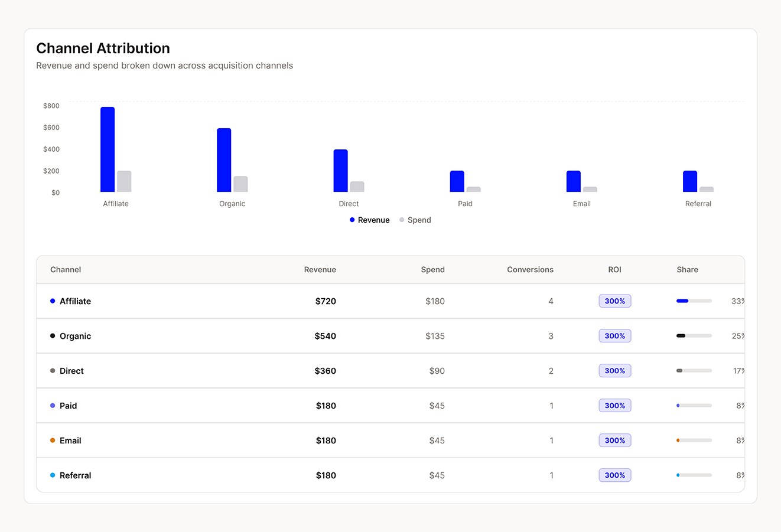Toggle the Revenue series in the chart legend

pos(370,220)
